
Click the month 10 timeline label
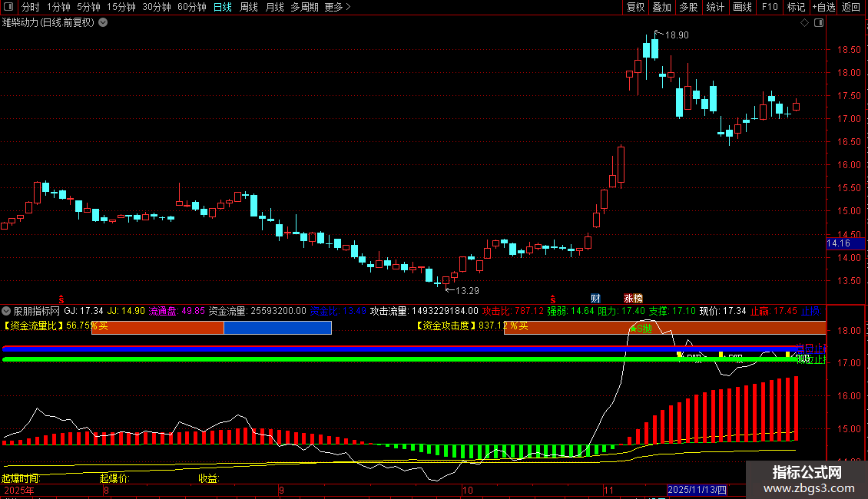tap(468, 490)
